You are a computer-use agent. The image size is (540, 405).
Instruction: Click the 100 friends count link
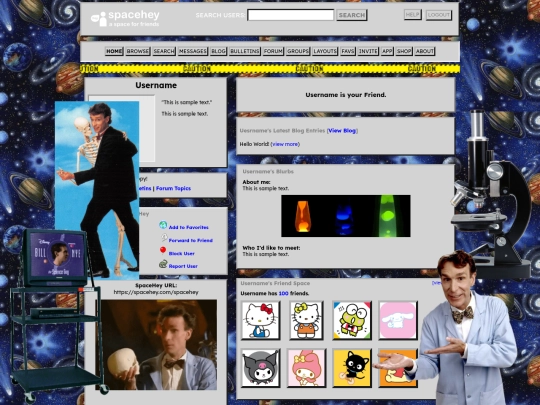coord(283,293)
